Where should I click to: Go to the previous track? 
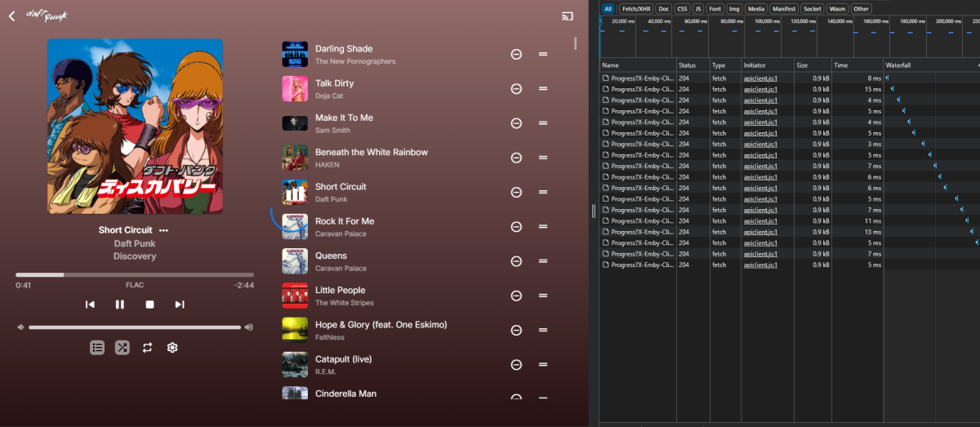(x=90, y=305)
